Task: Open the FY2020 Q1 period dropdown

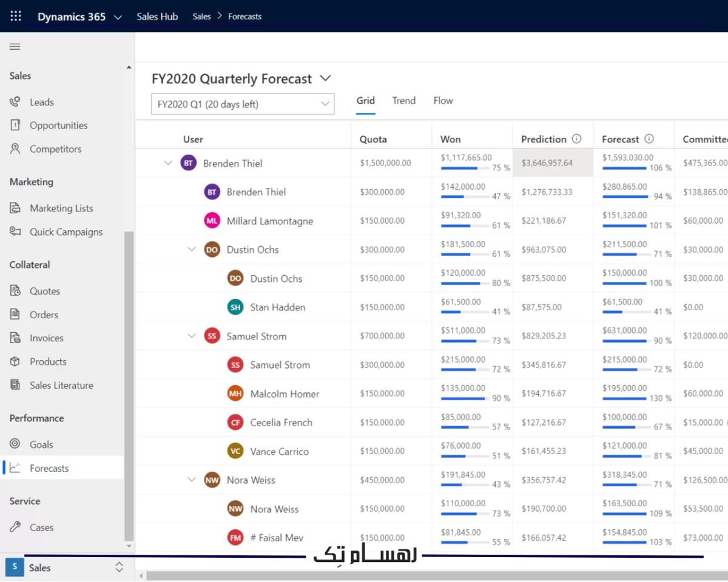Action: pos(326,104)
